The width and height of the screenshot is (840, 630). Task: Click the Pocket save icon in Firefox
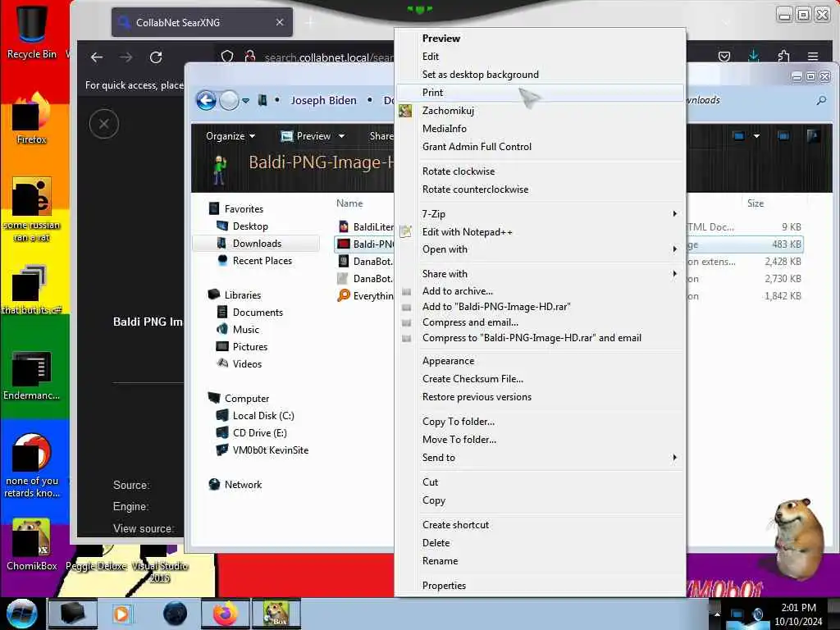724,56
